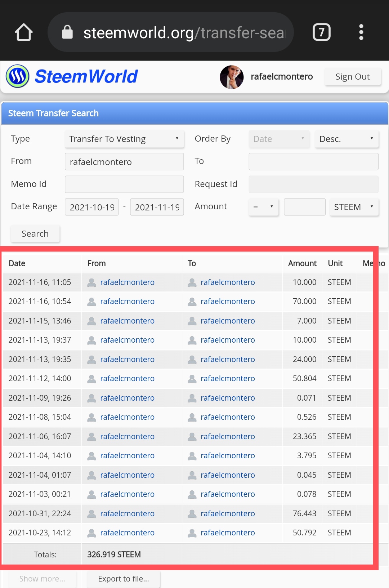389x588 pixels.
Task: Click To user icon in 2021-10-31, 22:24 row
Action: tap(192, 514)
